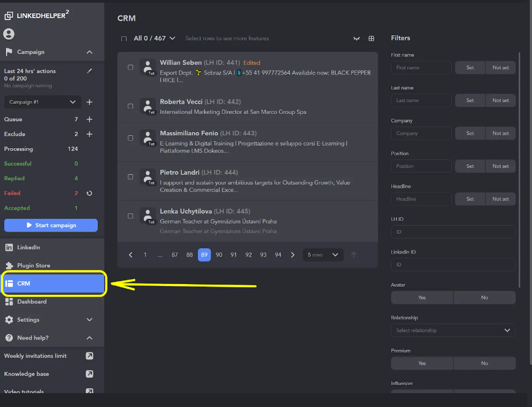532x407 pixels.
Task: Open the Select relationship dropdown in Filters
Action: click(452, 330)
